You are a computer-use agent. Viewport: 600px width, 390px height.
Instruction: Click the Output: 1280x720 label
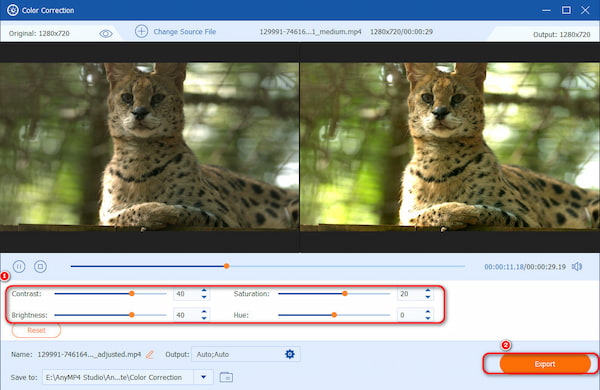(x=562, y=34)
